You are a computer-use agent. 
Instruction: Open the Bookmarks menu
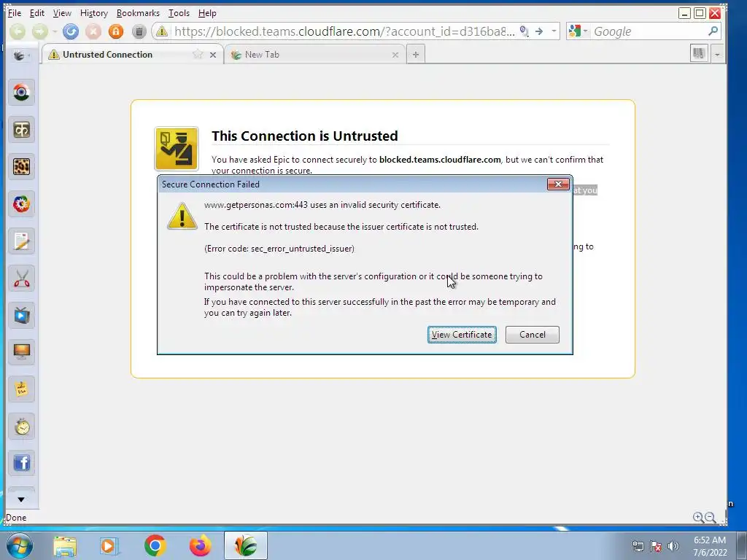[x=138, y=13]
